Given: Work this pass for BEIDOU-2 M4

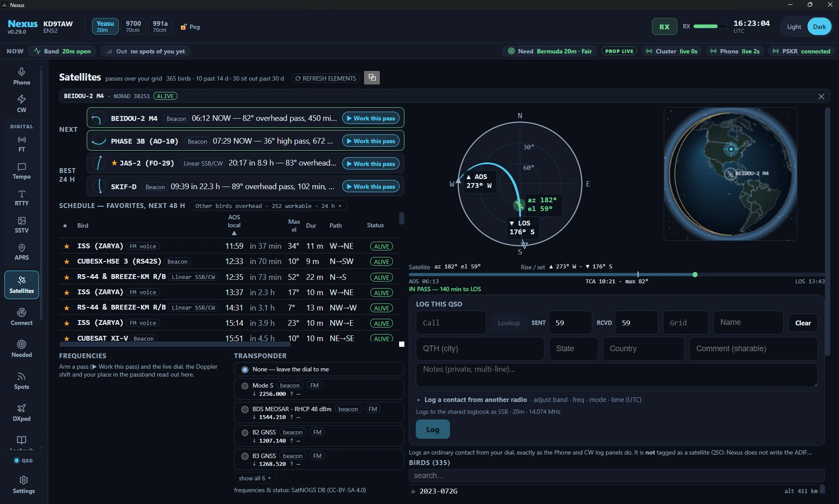Looking at the screenshot, I should 371,118.
